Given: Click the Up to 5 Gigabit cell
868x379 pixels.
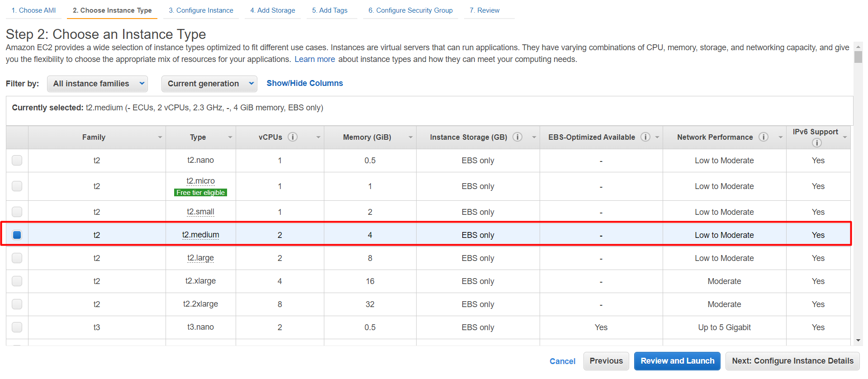Looking at the screenshot, I should tap(724, 327).
